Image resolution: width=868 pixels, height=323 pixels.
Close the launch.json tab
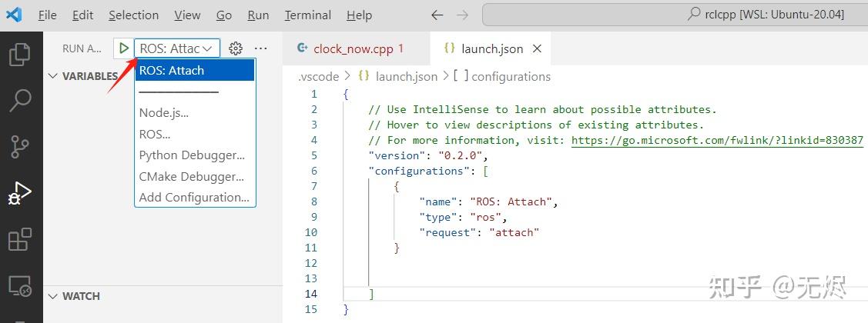[x=536, y=48]
